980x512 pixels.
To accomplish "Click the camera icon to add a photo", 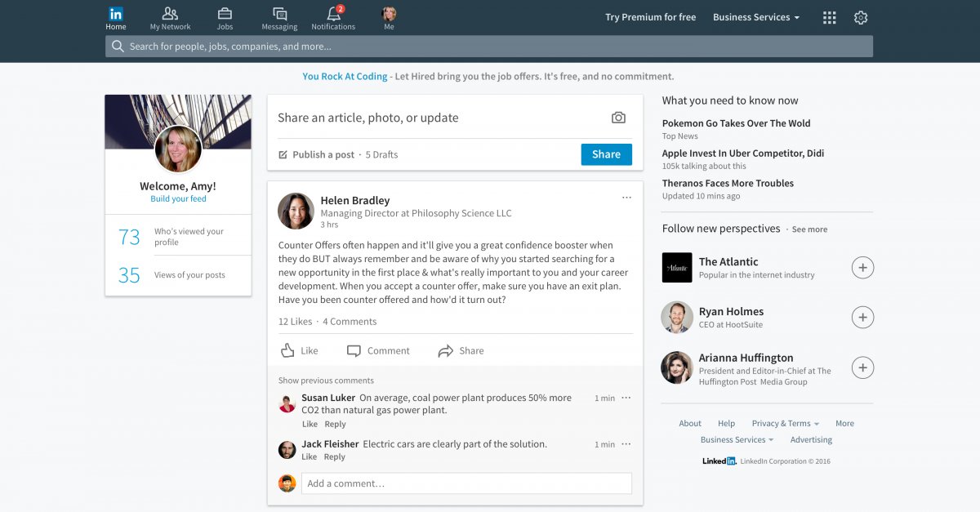I will pos(618,117).
